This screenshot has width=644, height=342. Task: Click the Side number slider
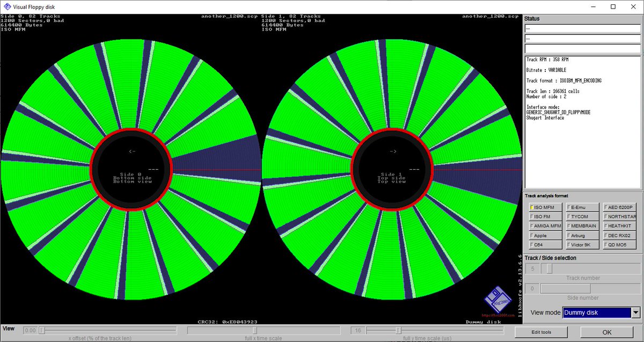click(590, 288)
